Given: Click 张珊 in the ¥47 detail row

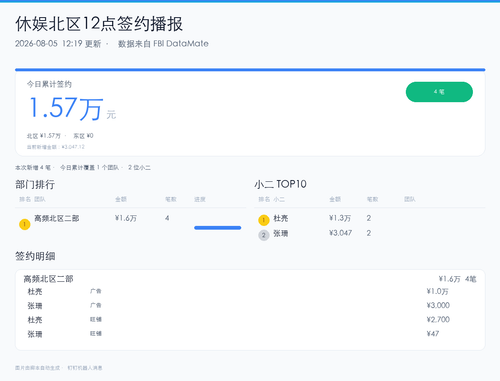Looking at the screenshot, I should click(x=35, y=334).
